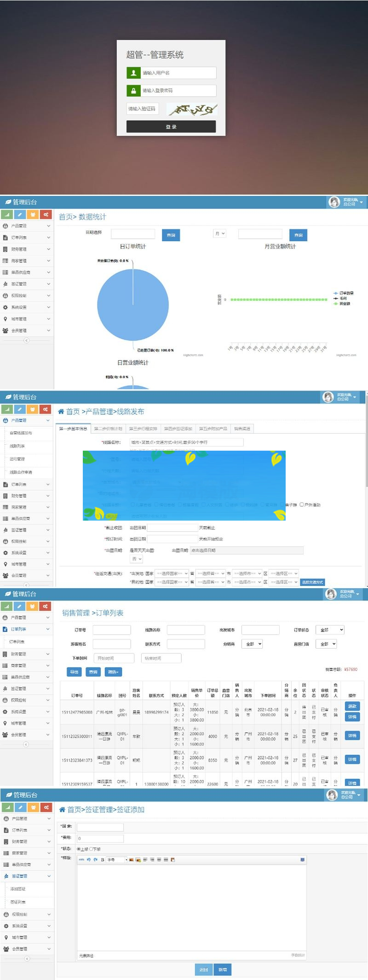Click the home icon beside 首页 >产品管理>线路发布
The width and height of the screenshot is (368, 980).
click(61, 412)
